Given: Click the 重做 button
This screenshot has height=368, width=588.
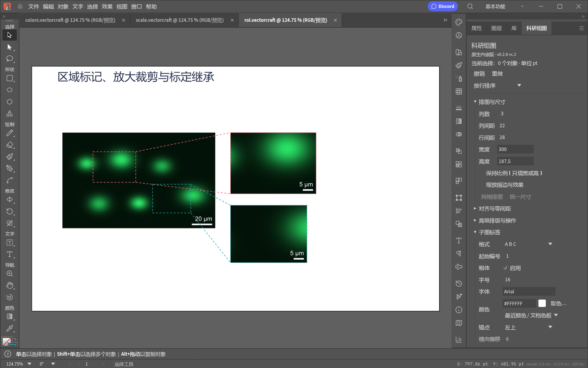Looking at the screenshot, I should (x=497, y=74).
